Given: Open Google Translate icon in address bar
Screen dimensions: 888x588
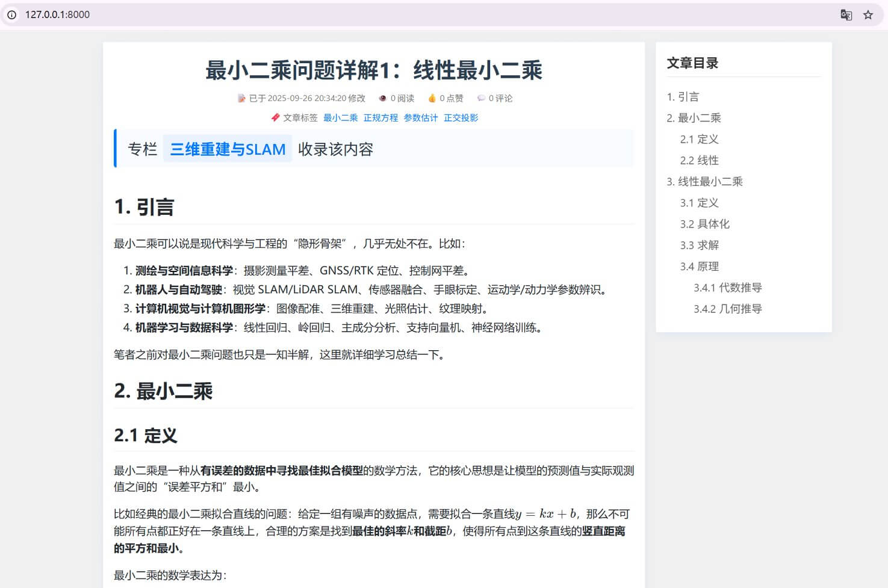Looking at the screenshot, I should (846, 14).
